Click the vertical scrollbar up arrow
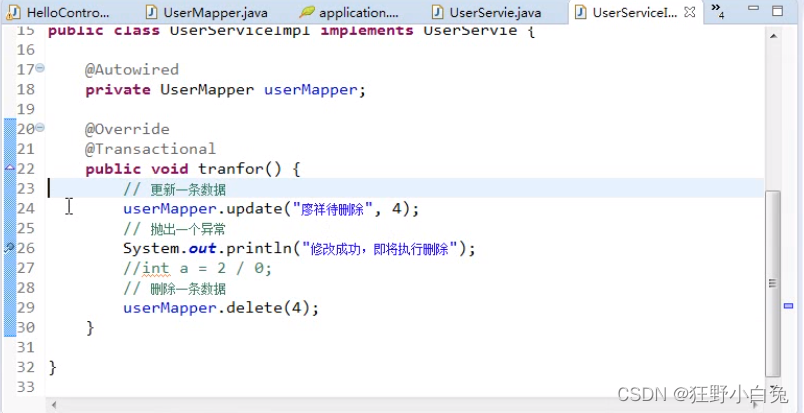The width and height of the screenshot is (804, 413). point(773,36)
